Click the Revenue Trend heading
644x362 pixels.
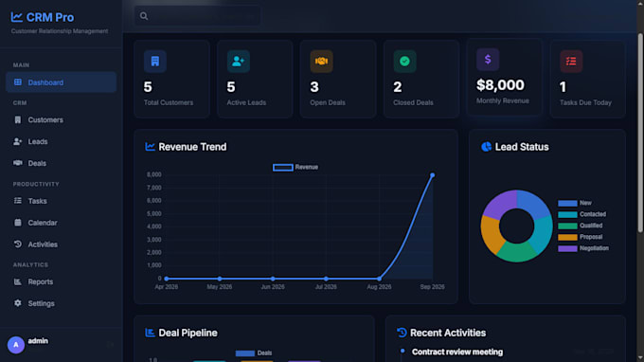(x=192, y=147)
